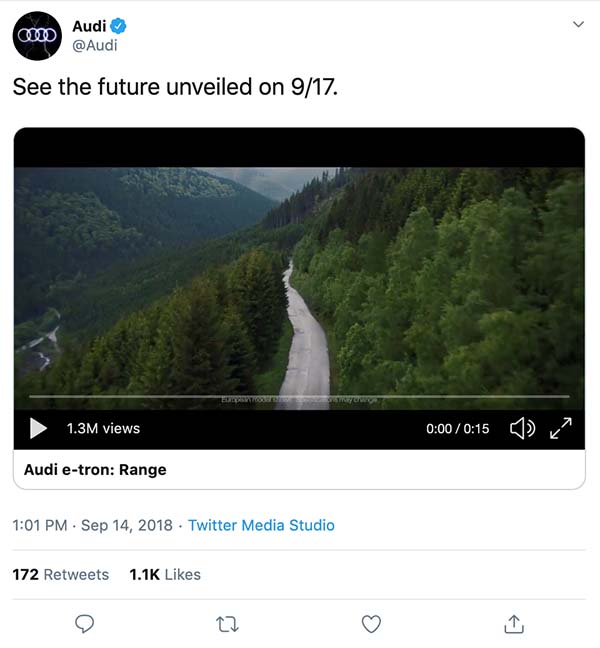
Task: Click the Audi display name
Action: click(89, 26)
